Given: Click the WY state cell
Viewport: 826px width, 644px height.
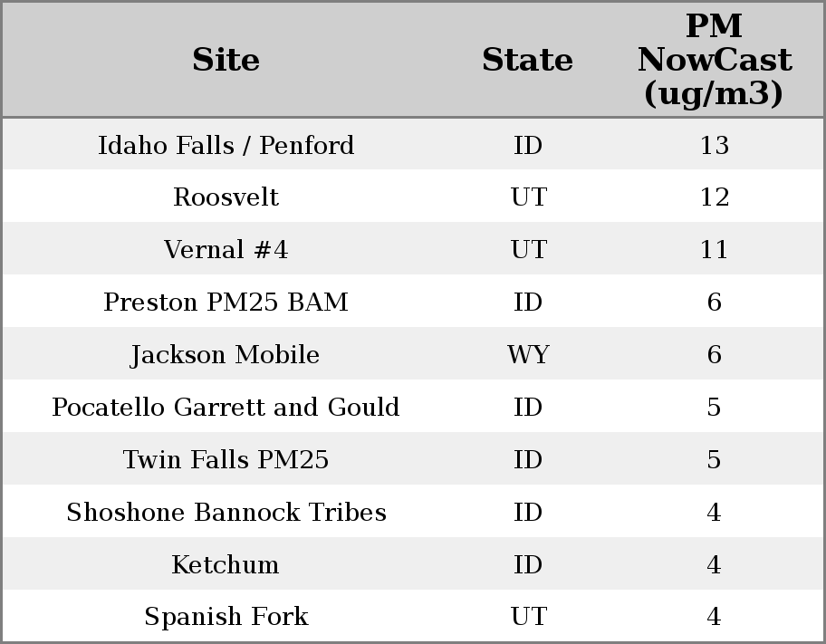Looking at the screenshot, I should click(x=528, y=355).
